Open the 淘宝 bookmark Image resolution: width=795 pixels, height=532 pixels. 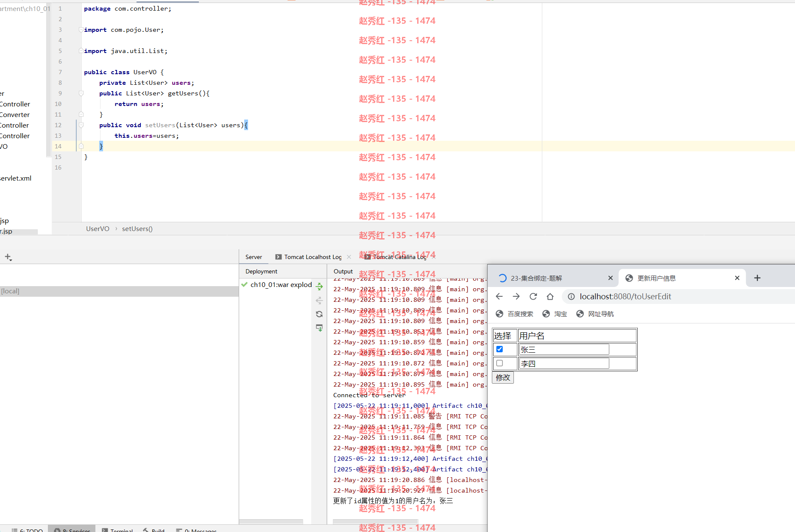(555, 314)
